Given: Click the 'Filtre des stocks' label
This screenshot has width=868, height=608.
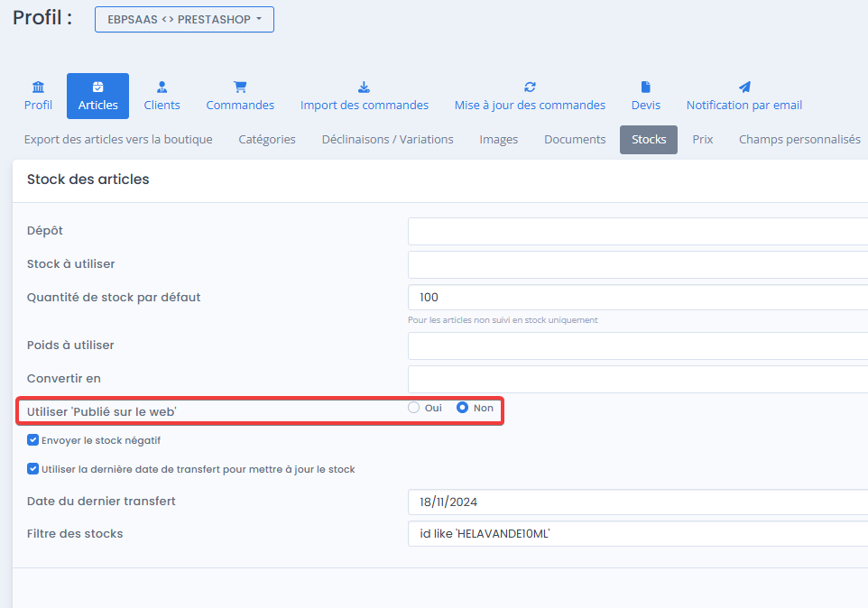Looking at the screenshot, I should point(75,534).
